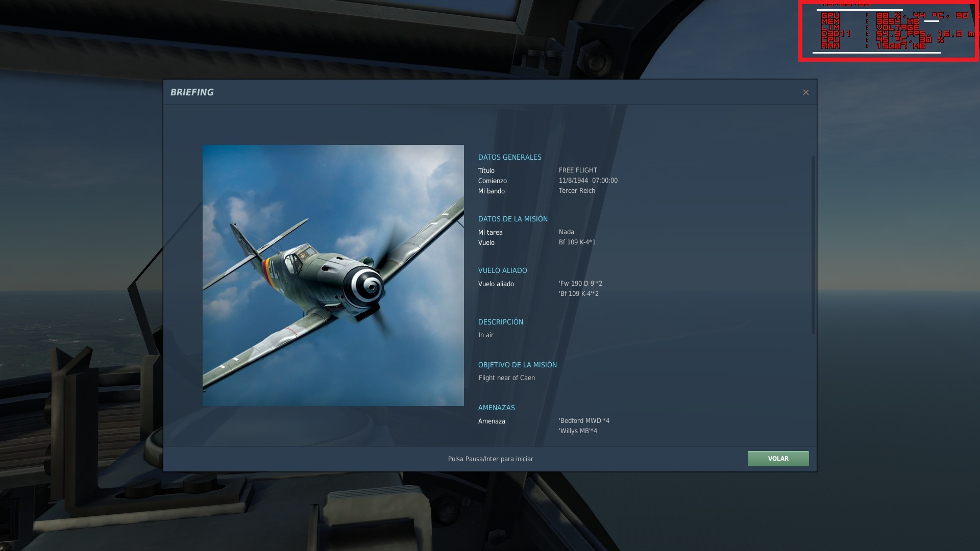The height and width of the screenshot is (551, 980).
Task: Click the 'Willys MB'*4 threat entry
Action: pos(578,431)
